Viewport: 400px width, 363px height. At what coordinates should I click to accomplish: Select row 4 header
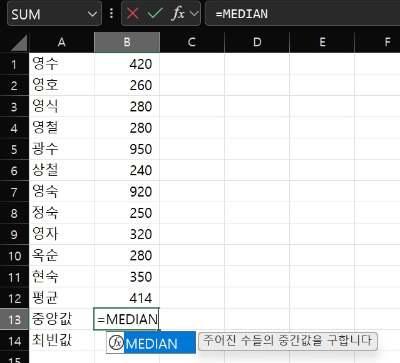[x=14, y=128]
